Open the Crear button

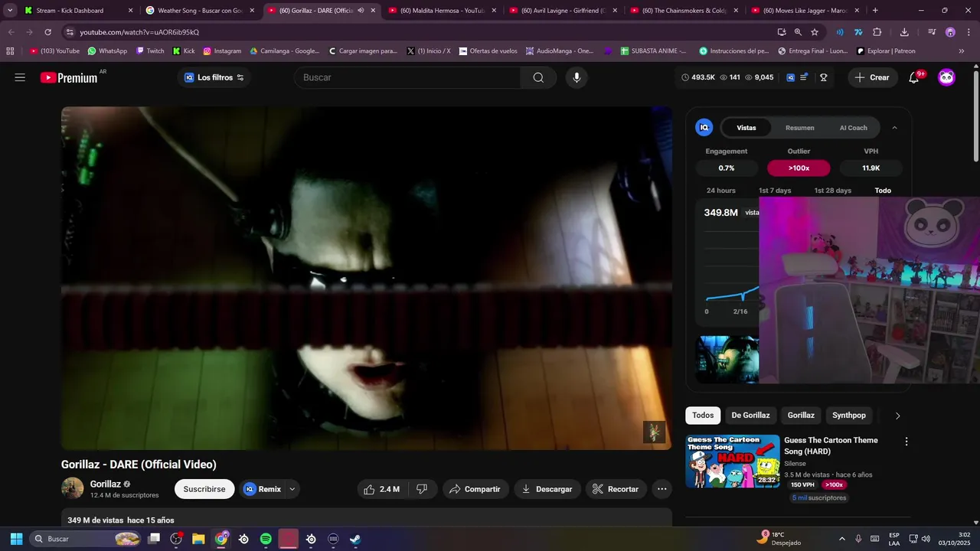pos(872,77)
